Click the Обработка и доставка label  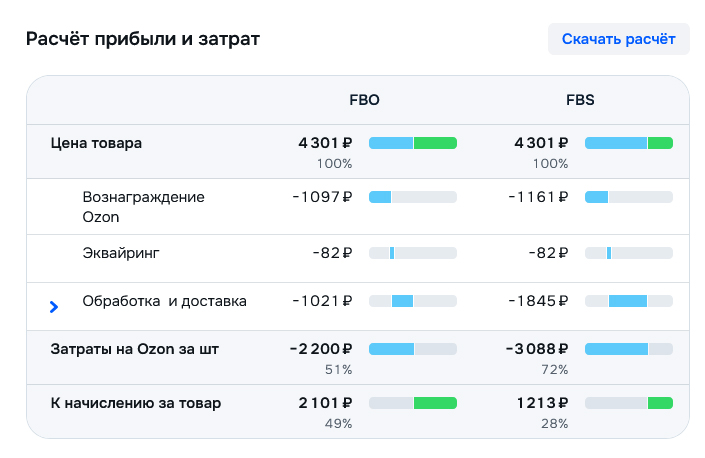(164, 301)
